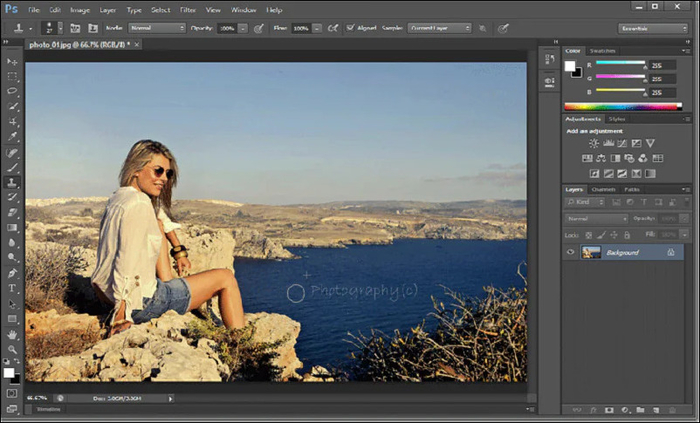Screen dimensions: 700x423
Task: Switch to the Paths tab
Action: tap(632, 190)
